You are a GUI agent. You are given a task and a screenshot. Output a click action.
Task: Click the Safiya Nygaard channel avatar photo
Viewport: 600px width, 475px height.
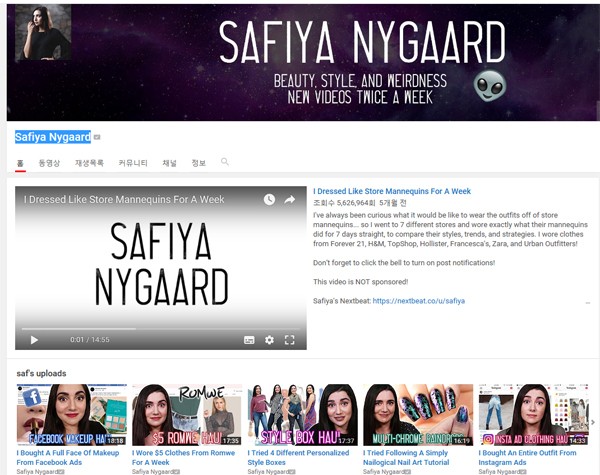pyautogui.click(x=43, y=33)
